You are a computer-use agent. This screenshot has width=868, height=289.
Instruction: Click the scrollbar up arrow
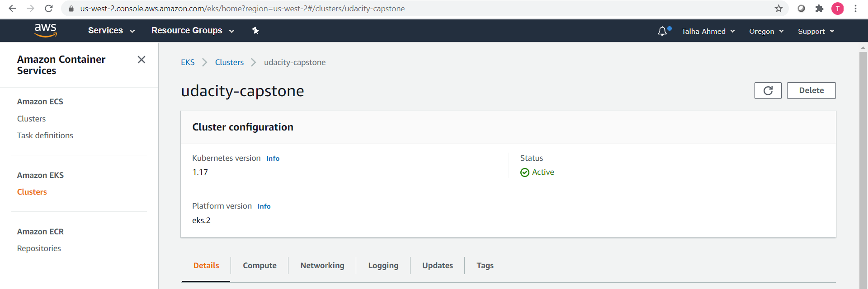pos(863,47)
